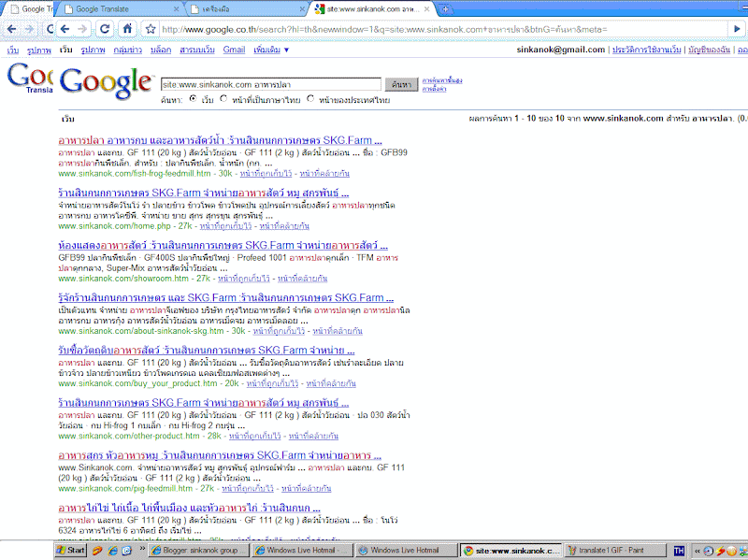Click sinkanok@gmail.com account text
748x560 pixels.
pos(560,50)
